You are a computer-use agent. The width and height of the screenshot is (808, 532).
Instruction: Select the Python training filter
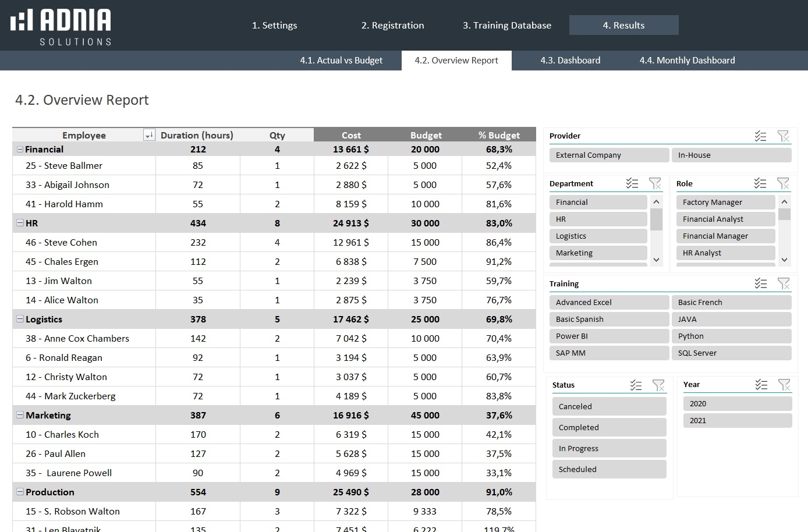732,336
